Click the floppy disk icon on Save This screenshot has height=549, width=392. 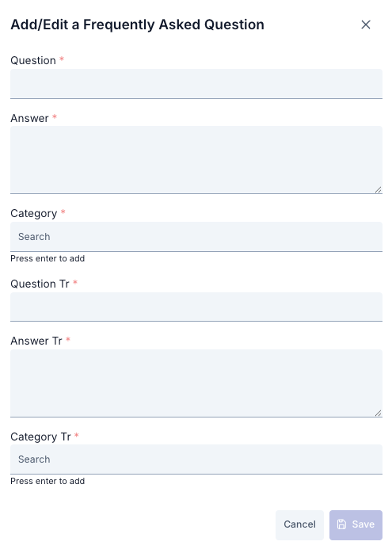point(341,524)
